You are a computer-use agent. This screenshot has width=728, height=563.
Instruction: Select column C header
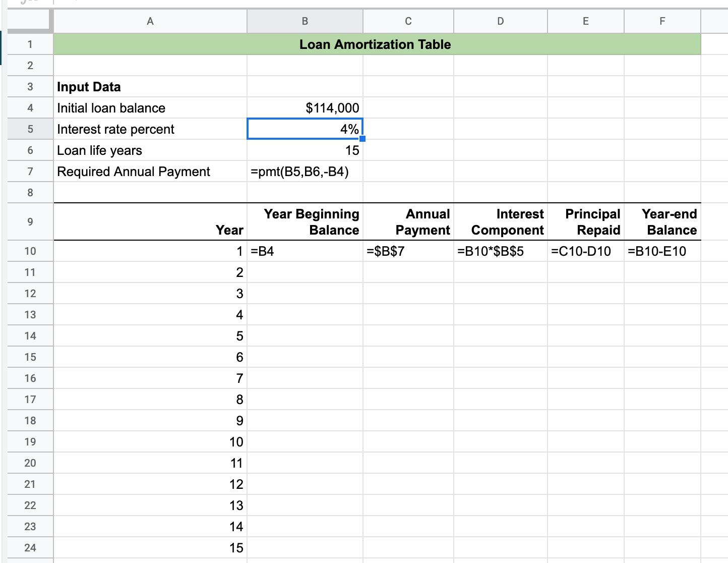tap(408, 21)
